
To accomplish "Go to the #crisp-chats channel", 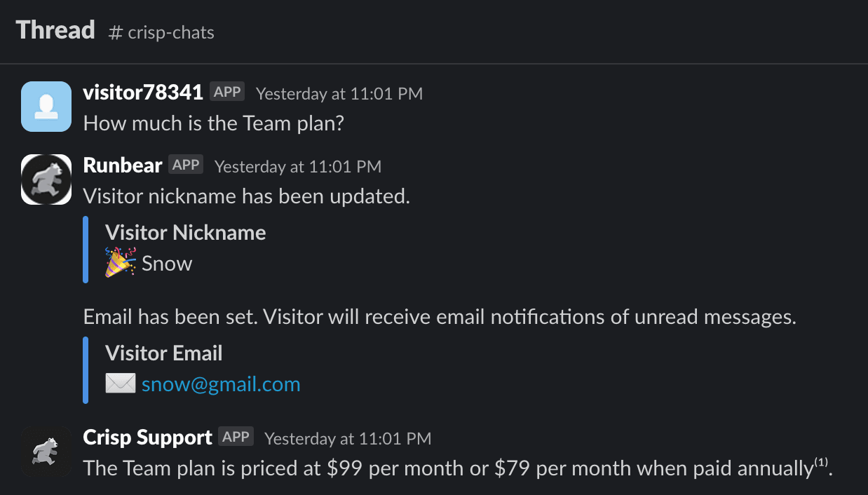I will click(162, 32).
